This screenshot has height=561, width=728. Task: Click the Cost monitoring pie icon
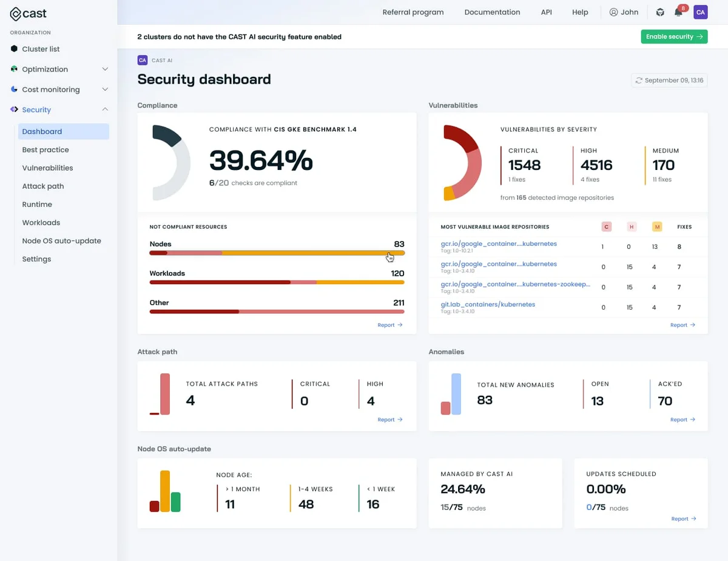tap(15, 89)
